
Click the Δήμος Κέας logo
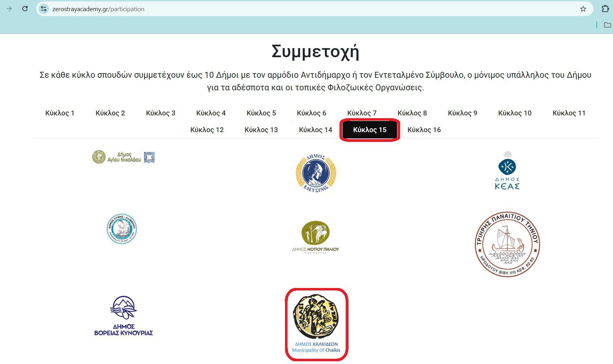(x=507, y=171)
